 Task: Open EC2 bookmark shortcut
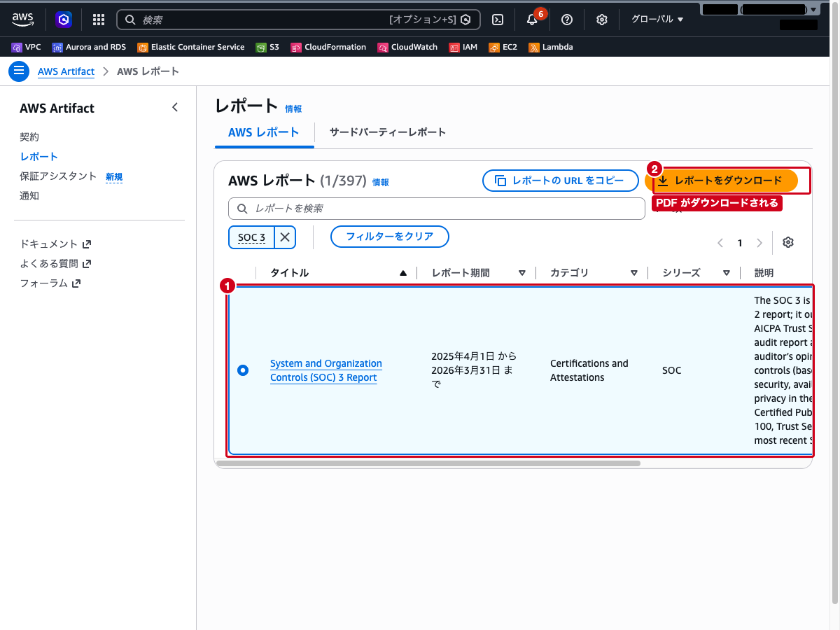point(503,47)
